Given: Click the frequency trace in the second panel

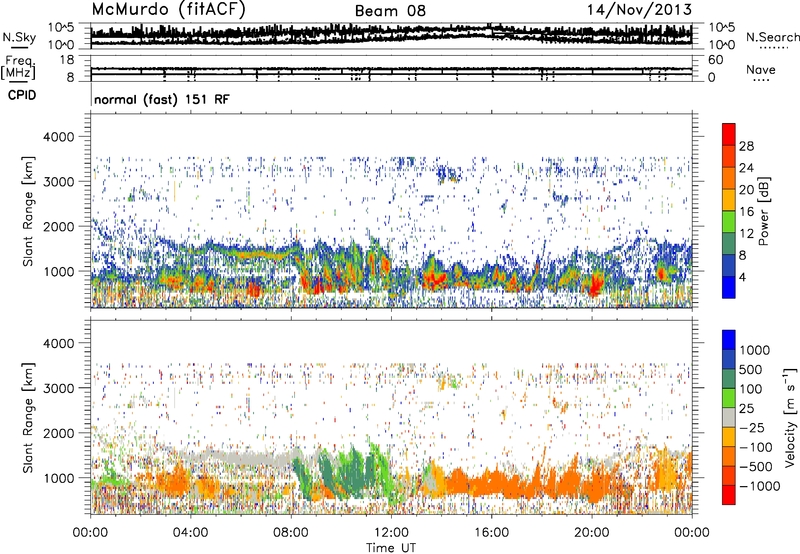Looking at the screenshot, I should pyautogui.click(x=391, y=71).
